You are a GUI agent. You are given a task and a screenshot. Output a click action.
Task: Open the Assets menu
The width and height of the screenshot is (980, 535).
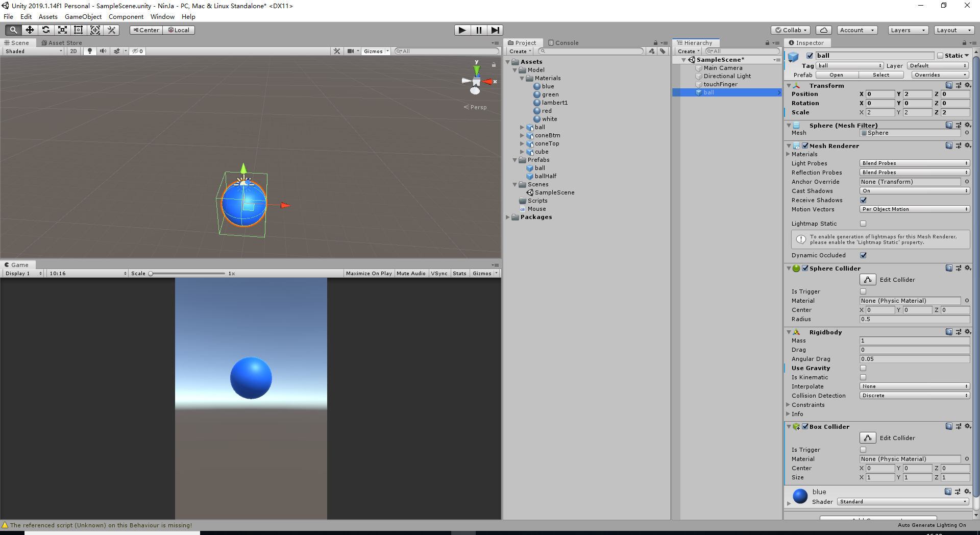[x=48, y=17]
